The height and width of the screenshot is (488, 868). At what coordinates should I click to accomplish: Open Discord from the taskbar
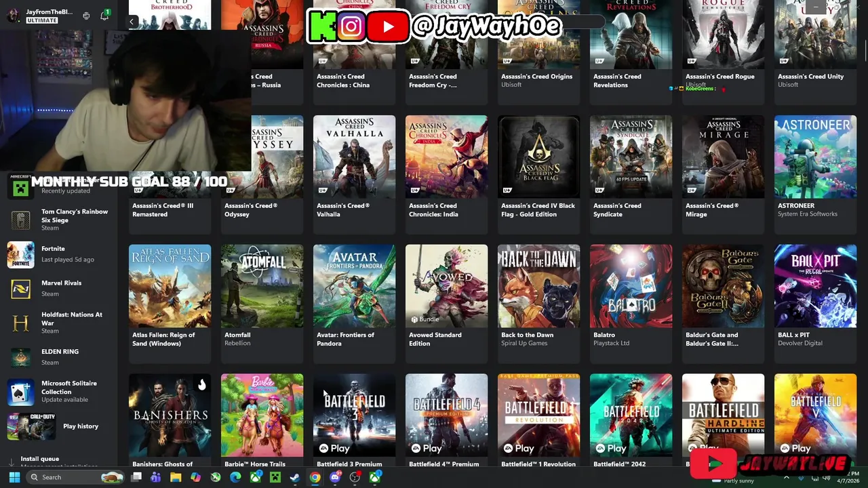[335, 477]
